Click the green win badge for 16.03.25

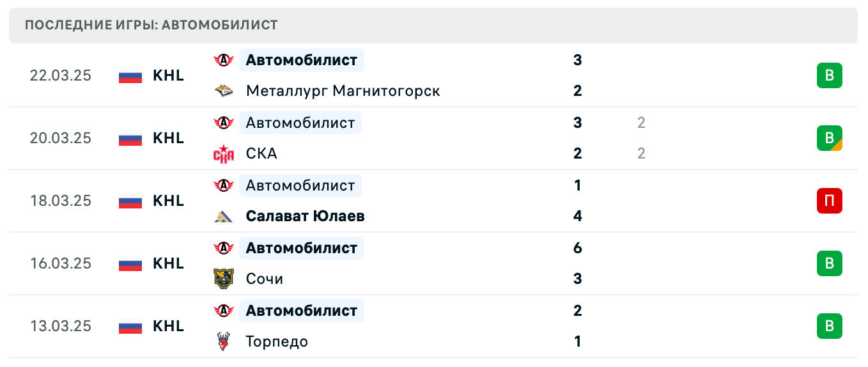pyautogui.click(x=829, y=263)
